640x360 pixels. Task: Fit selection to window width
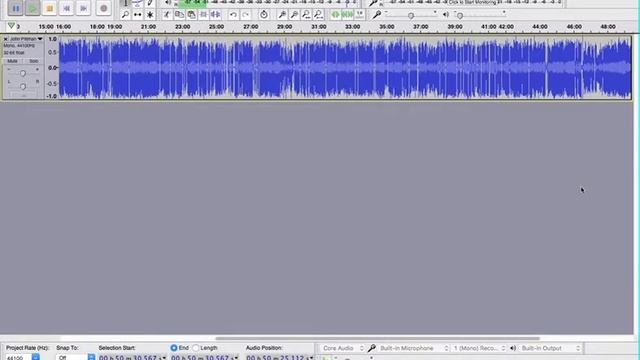(x=306, y=15)
